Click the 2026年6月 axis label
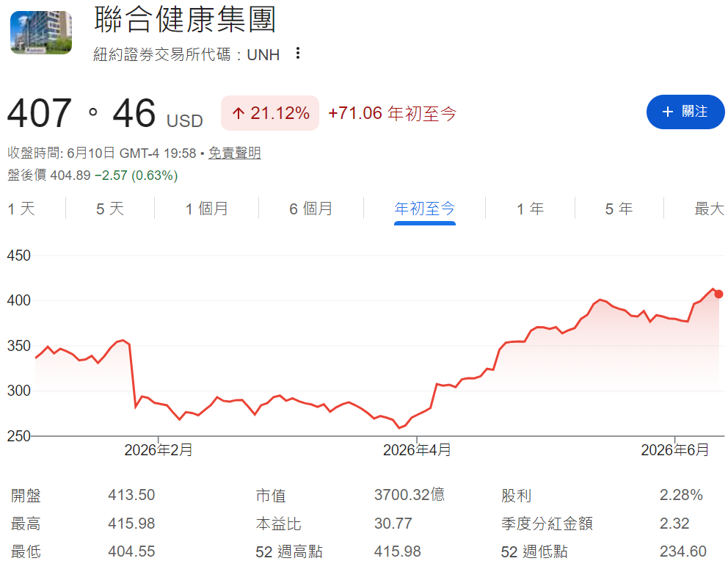The image size is (728, 561). pyautogui.click(x=675, y=449)
